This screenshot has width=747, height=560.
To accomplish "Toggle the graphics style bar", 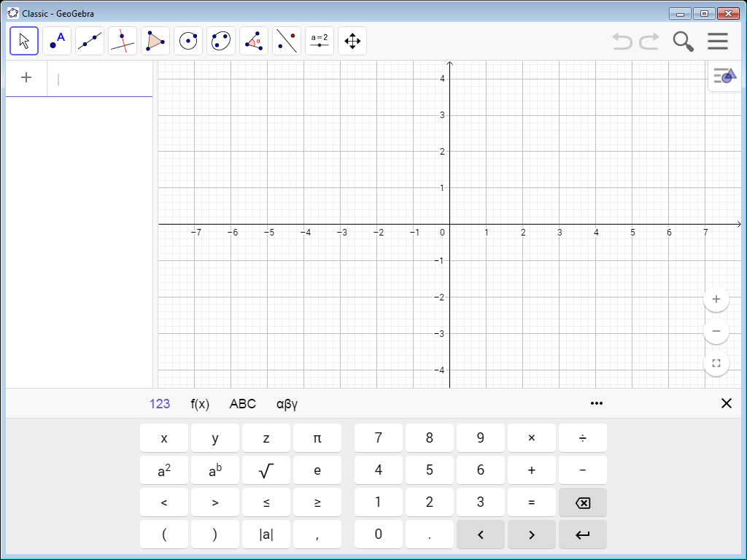I will (x=724, y=76).
